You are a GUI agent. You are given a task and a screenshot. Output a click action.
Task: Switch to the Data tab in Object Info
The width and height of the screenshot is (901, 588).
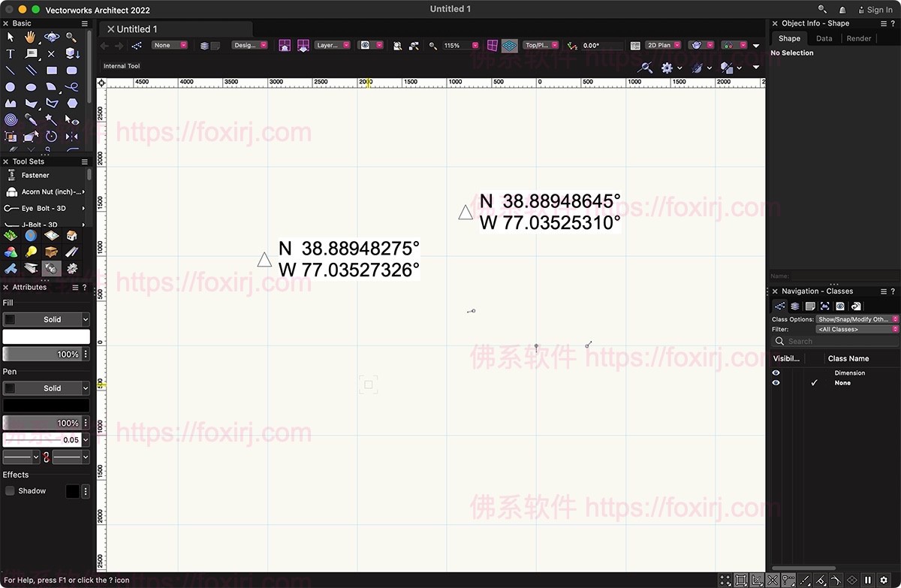tap(824, 38)
